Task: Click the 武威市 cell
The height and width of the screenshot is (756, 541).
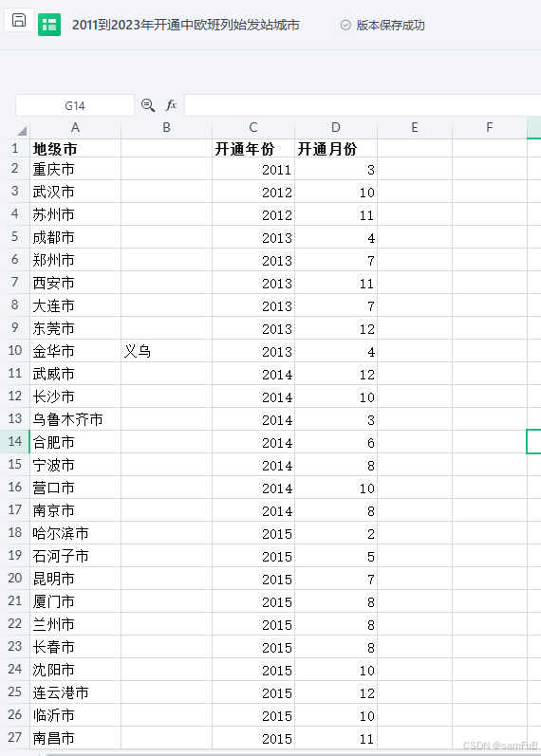Action: pos(75,374)
